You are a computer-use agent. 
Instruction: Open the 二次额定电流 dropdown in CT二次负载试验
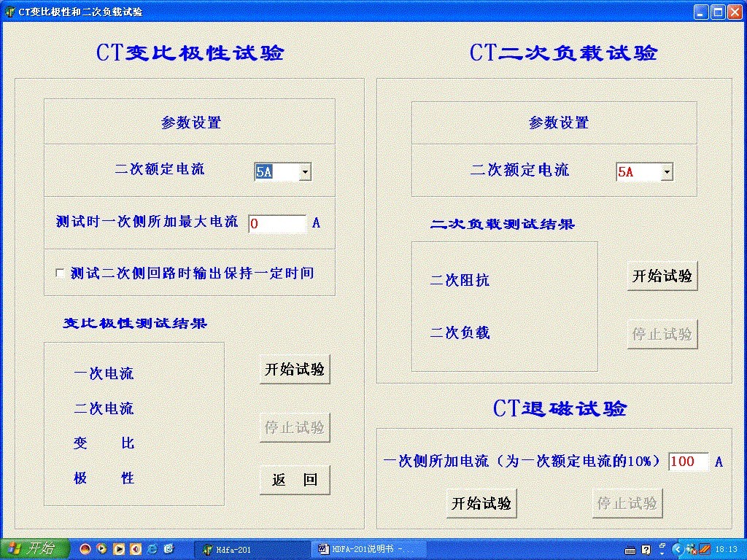point(666,171)
